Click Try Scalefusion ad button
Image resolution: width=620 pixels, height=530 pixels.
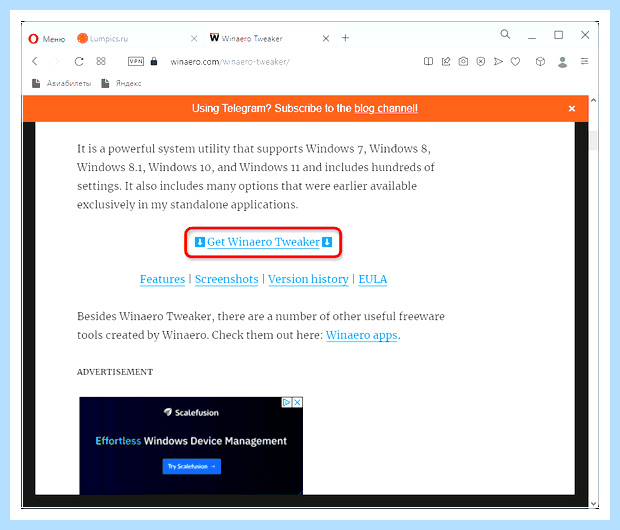tap(191, 466)
